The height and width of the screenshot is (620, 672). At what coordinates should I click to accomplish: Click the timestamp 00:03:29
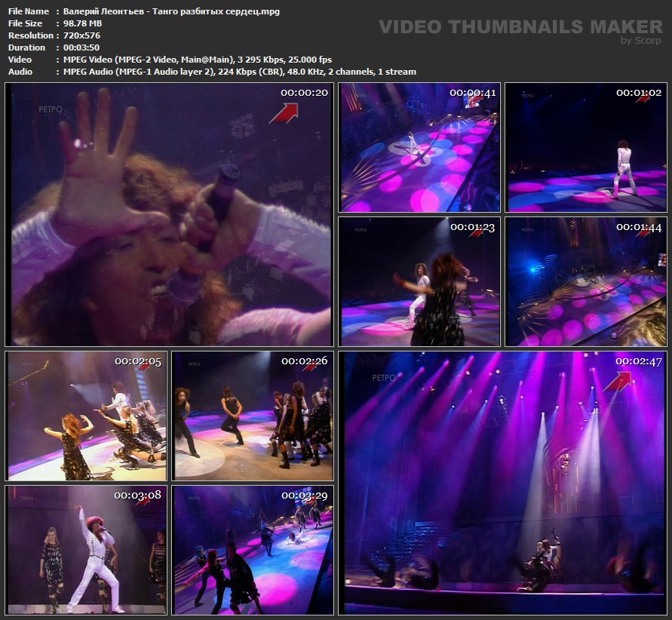pos(304,496)
